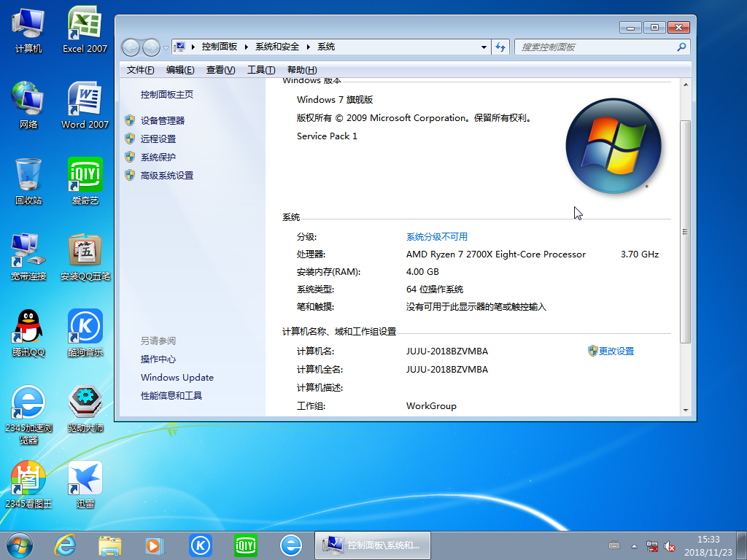Click the network status tray icon
This screenshot has height=560, width=747.
click(x=652, y=546)
